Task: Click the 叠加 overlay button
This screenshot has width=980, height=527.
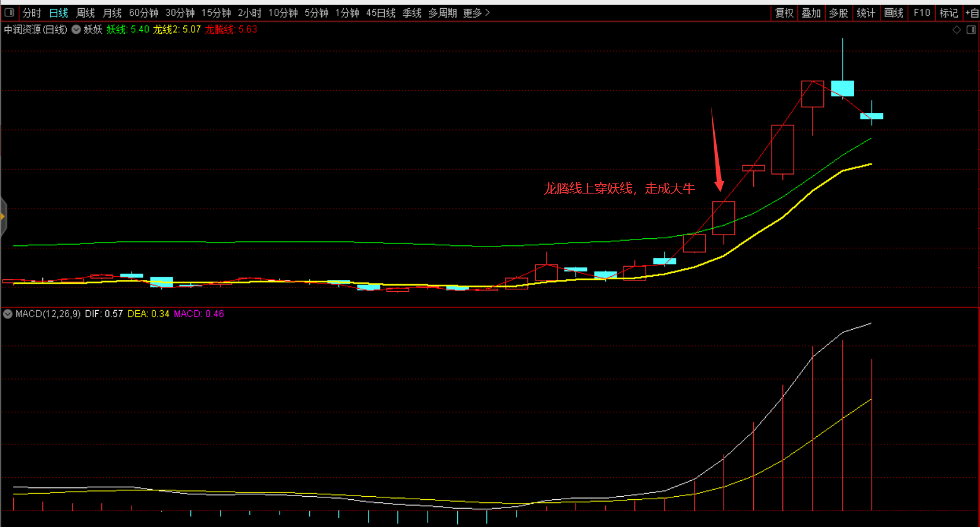Action: coord(811,13)
